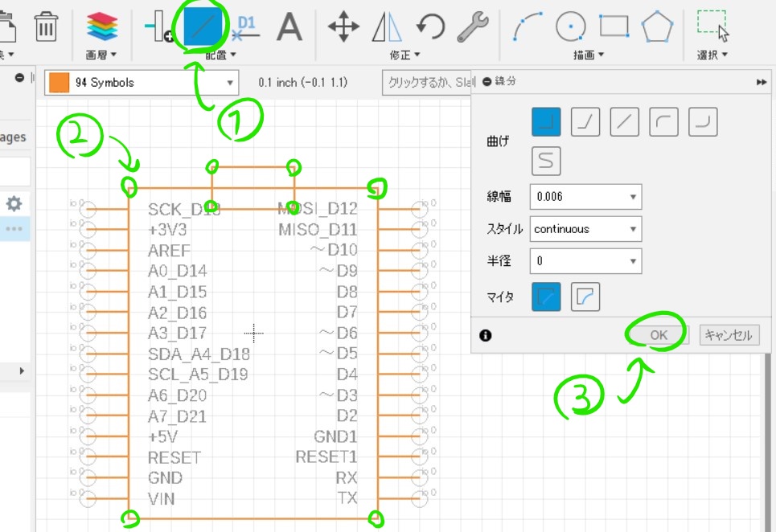This screenshot has height=532, width=776.
Task: Click the TX pin label
Action: (x=347, y=498)
